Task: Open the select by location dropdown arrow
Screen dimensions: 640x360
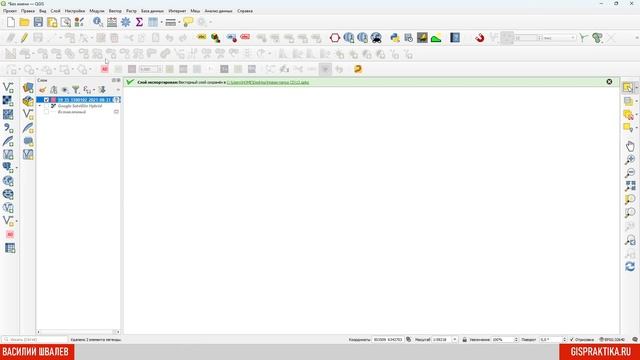Action: coord(636,128)
